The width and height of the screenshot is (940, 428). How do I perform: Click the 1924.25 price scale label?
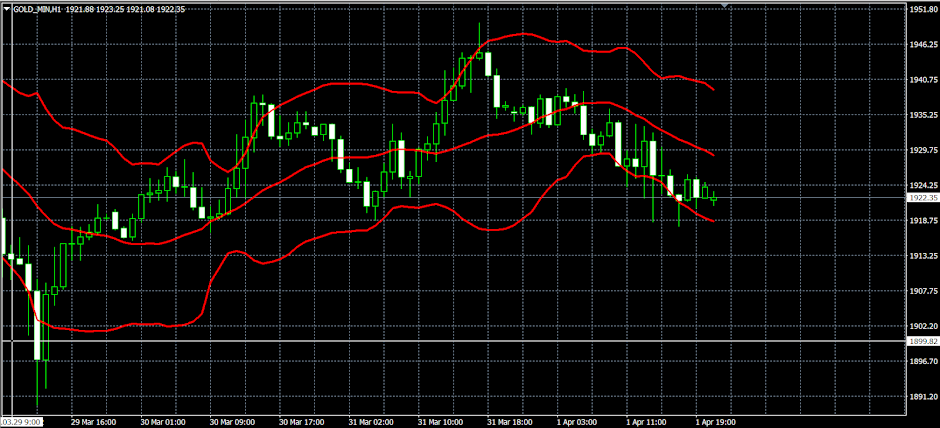tap(924, 186)
